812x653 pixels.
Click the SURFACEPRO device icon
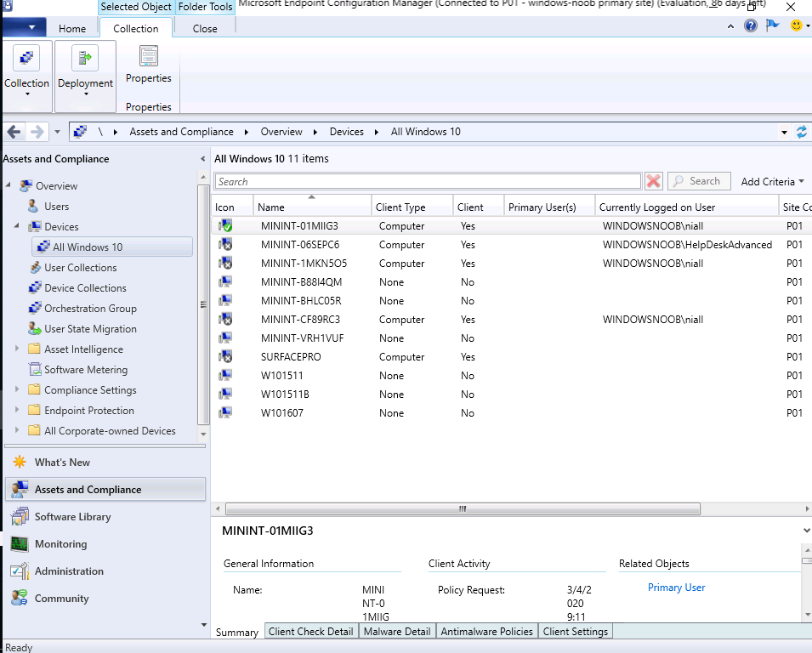tap(225, 357)
